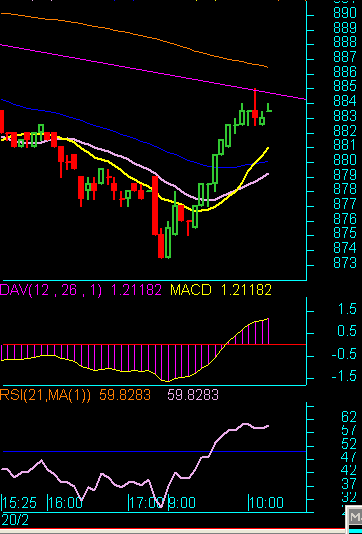
Task: Select the pink 59.8283 RSI value
Action: [193, 395]
